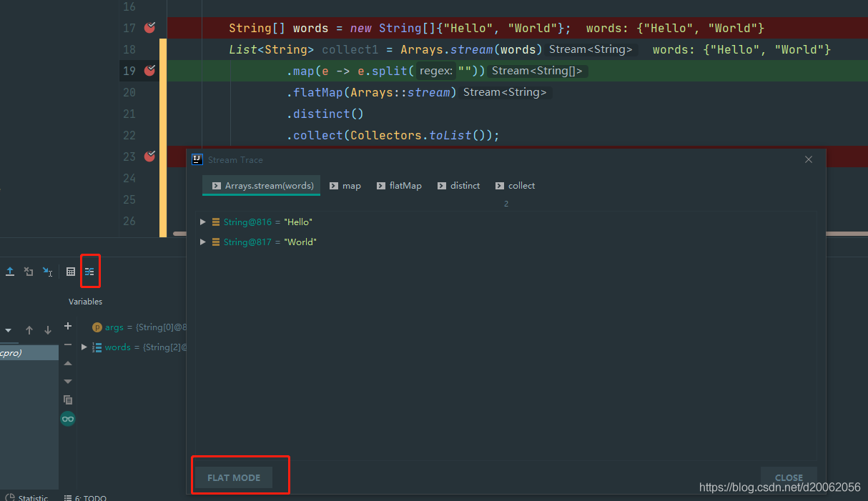Expand the String@817 World entry
Viewport: 868px width, 501px height.
tap(202, 242)
